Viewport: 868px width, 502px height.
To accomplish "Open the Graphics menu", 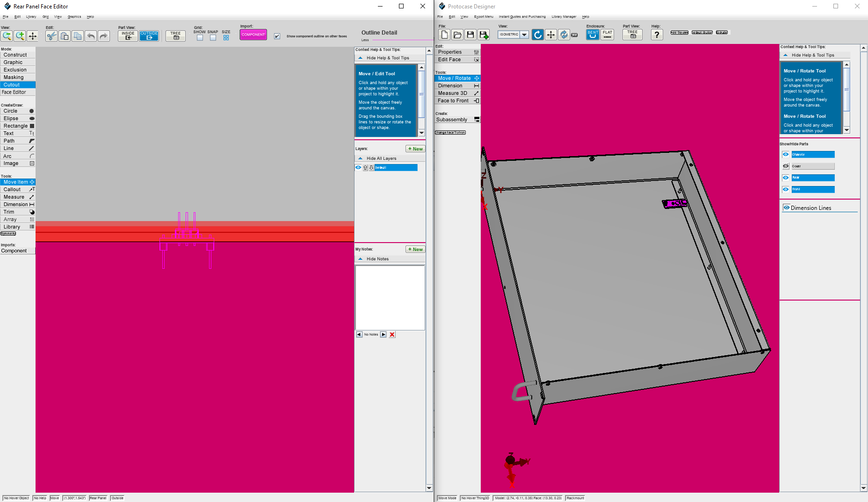I will 74,16.
